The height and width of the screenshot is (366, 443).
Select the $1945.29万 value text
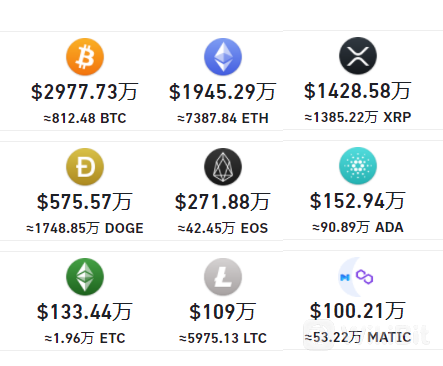pyautogui.click(x=223, y=92)
